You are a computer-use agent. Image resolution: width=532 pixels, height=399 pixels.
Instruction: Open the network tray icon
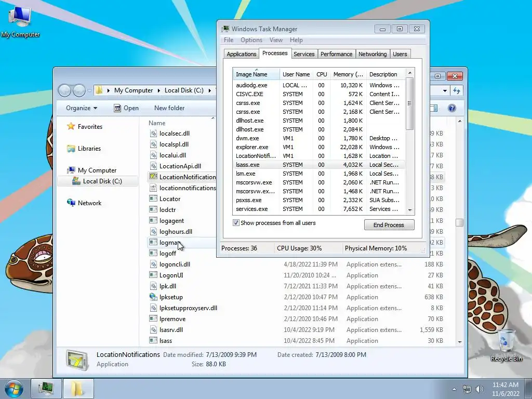[467, 389]
